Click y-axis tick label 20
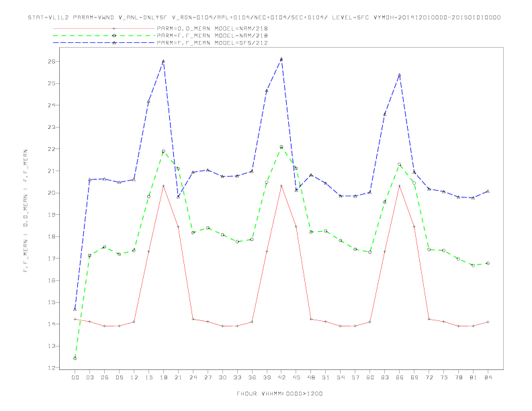The height and width of the screenshot is (411, 532). pyautogui.click(x=52, y=193)
